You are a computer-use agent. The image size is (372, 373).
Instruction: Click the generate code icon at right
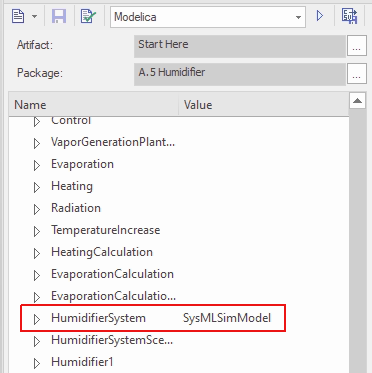pyautogui.click(x=349, y=16)
